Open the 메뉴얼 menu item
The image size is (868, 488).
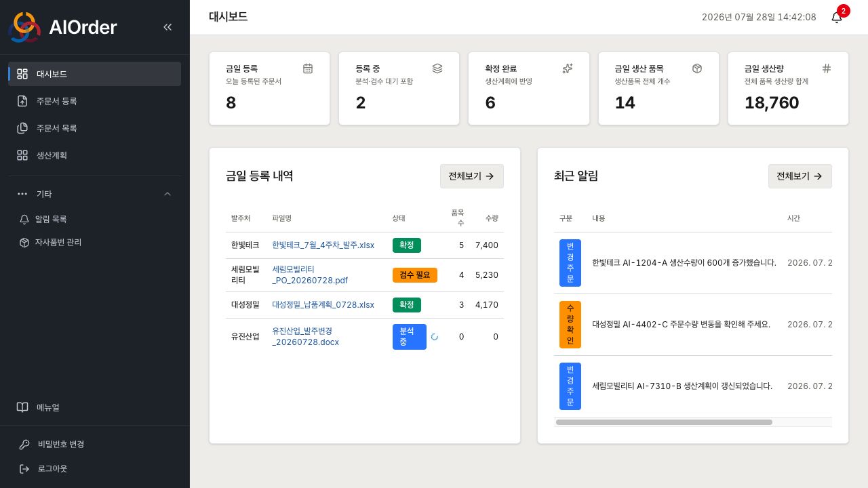click(94, 407)
